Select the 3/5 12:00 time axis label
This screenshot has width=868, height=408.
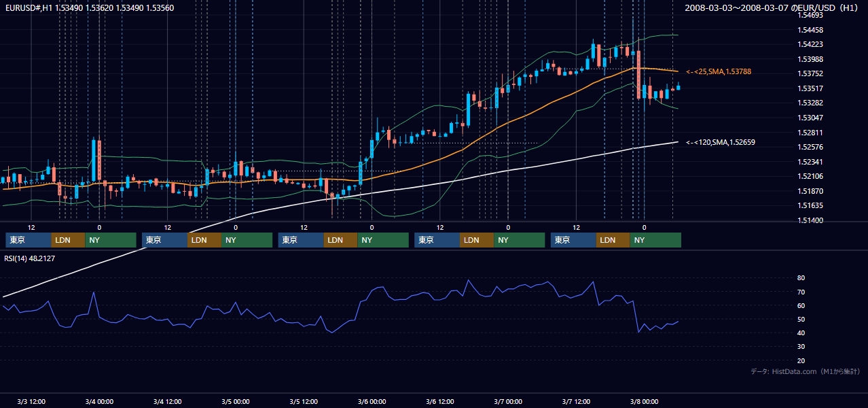(304, 402)
